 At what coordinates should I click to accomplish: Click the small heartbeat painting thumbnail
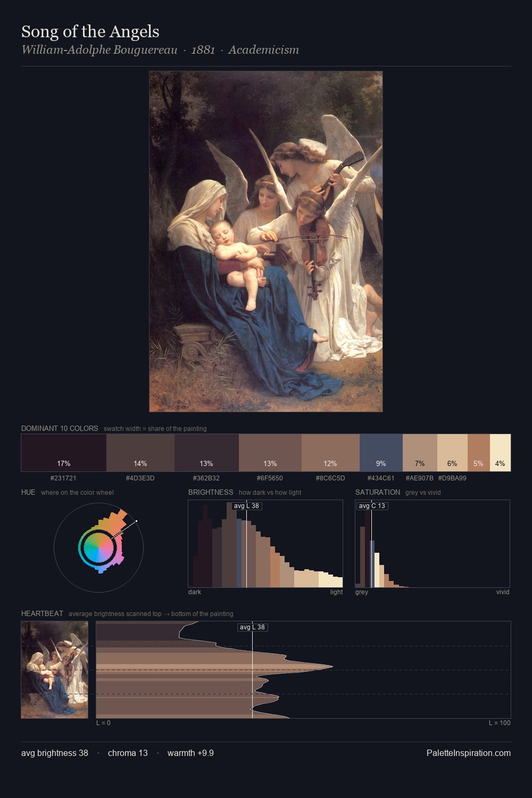tap(54, 670)
